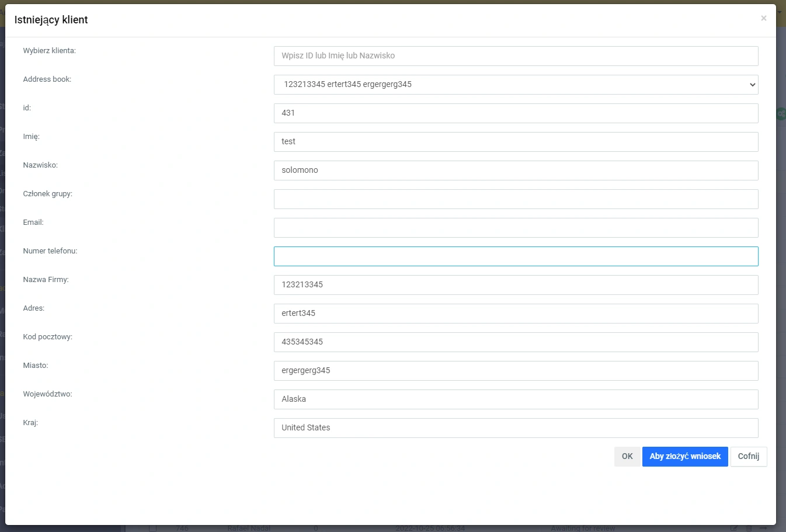786x532 pixels.
Task: Select the Nazwisko field containing solomono
Action: (x=516, y=171)
